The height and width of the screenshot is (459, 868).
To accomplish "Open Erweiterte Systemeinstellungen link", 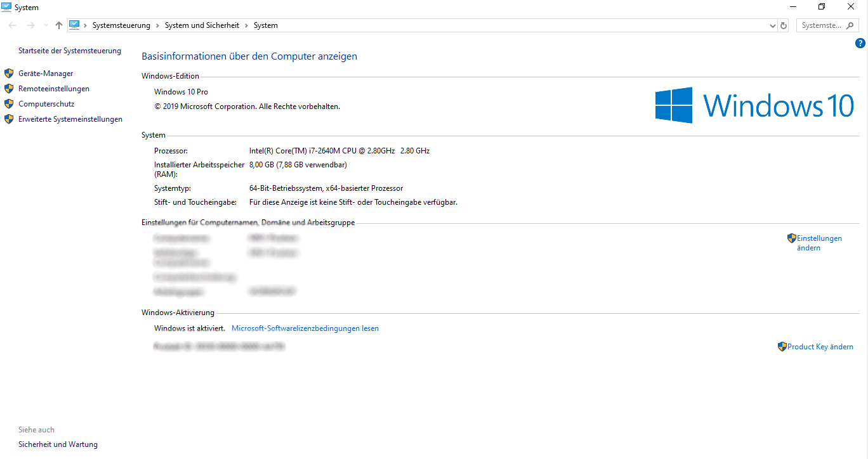I will 70,119.
